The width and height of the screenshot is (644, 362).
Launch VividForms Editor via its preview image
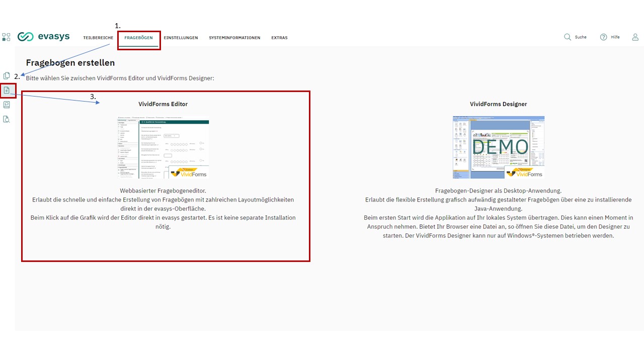163,147
